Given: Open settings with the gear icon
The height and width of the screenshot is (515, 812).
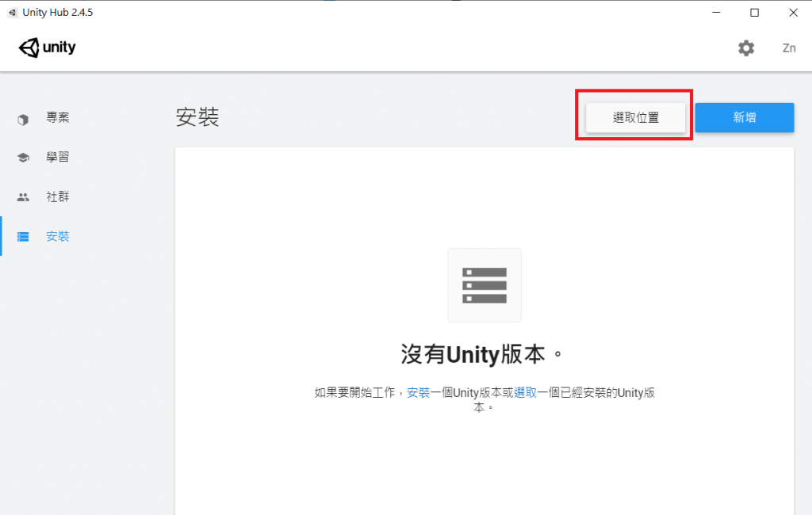Looking at the screenshot, I should 745,48.
